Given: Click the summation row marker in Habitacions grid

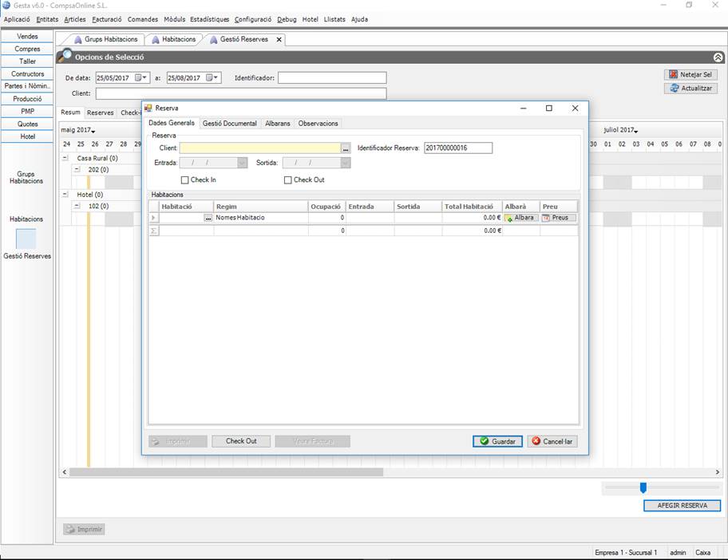Looking at the screenshot, I should [154, 231].
